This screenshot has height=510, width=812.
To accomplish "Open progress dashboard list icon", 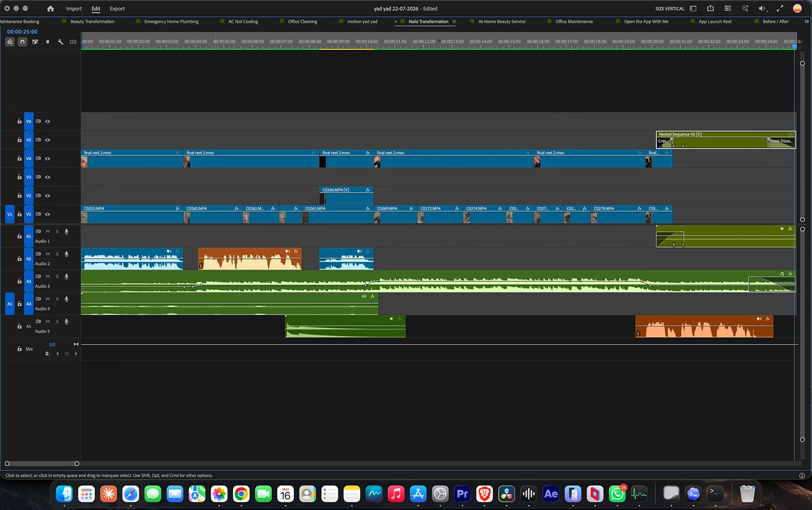I will (x=728, y=9).
